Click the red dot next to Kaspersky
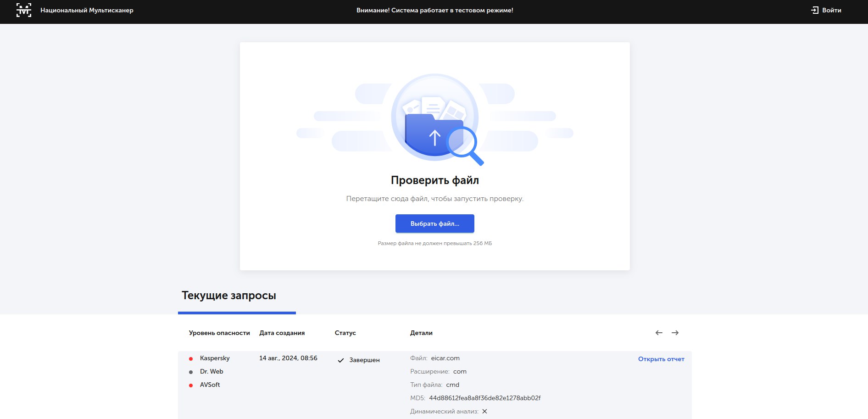 pyautogui.click(x=191, y=358)
